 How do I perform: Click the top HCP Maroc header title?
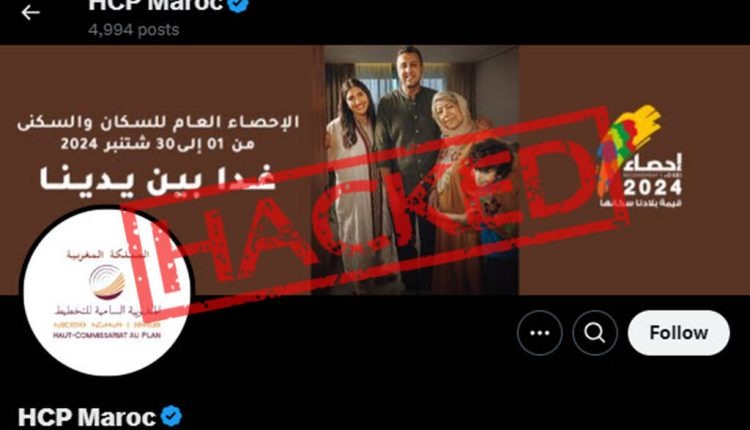(x=156, y=5)
